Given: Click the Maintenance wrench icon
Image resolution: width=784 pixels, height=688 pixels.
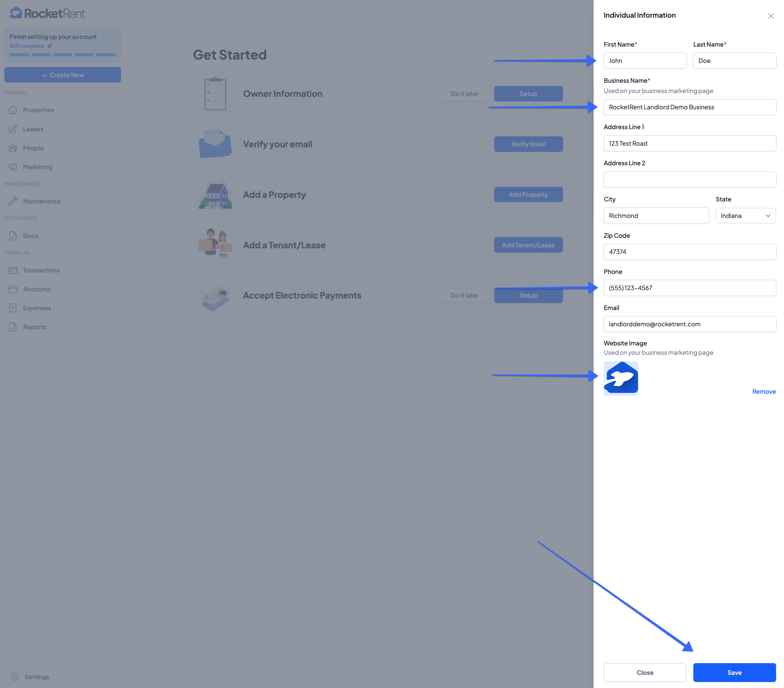Looking at the screenshot, I should [13, 201].
